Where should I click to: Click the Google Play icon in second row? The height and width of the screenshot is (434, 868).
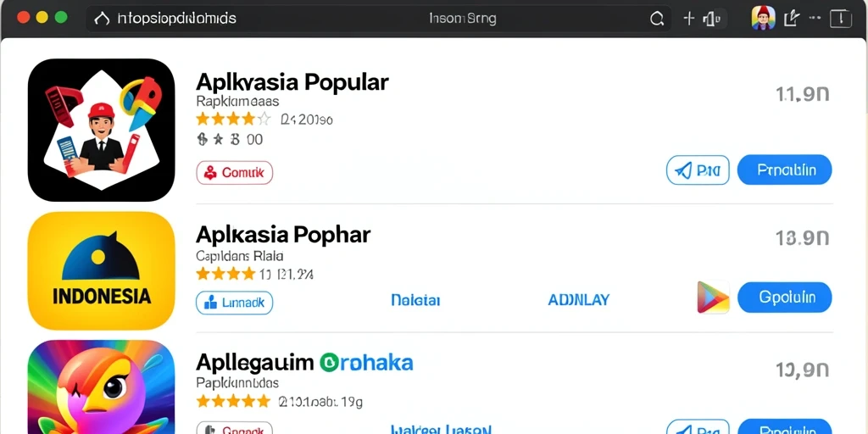(x=713, y=298)
